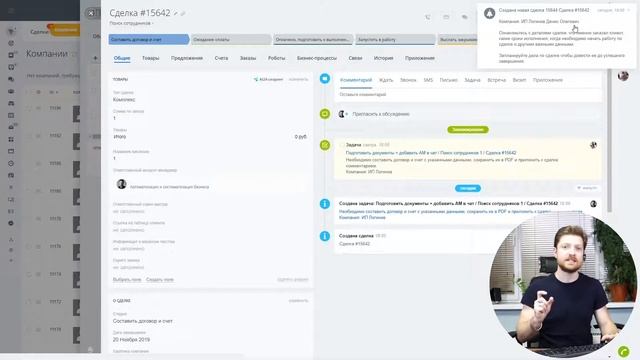Open Поиск сотрудников pipeline dropdown
Screen dimensions: 640x360
[131, 23]
